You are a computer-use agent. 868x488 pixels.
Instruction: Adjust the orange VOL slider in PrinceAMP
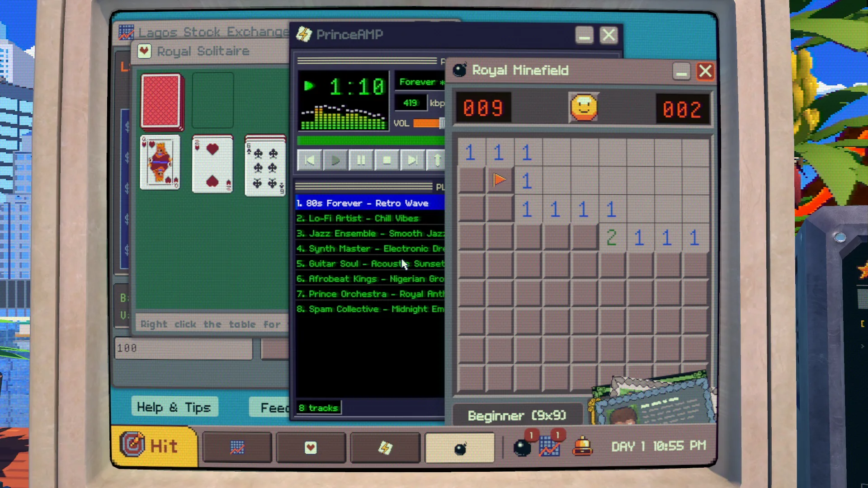point(429,123)
